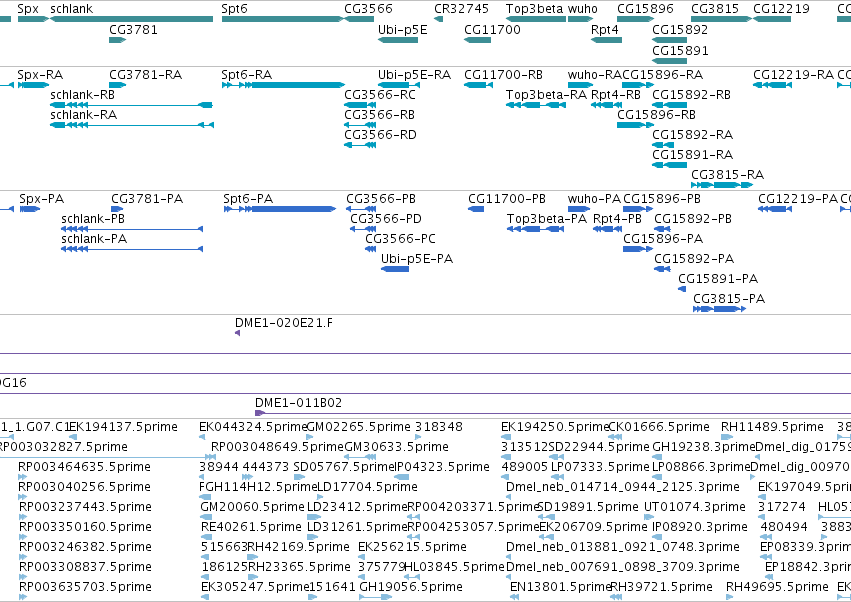Click the 'CG3566-RB' transcript label
This screenshot has width=851, height=602.
tap(379, 115)
